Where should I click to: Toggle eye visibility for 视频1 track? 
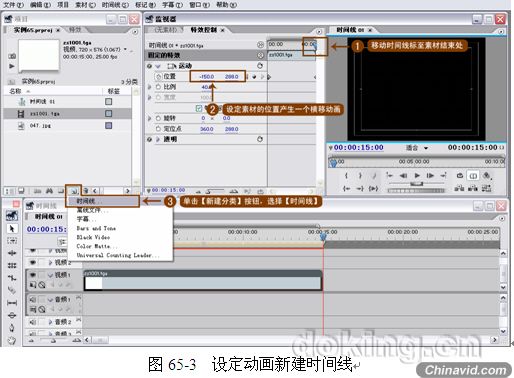33,275
